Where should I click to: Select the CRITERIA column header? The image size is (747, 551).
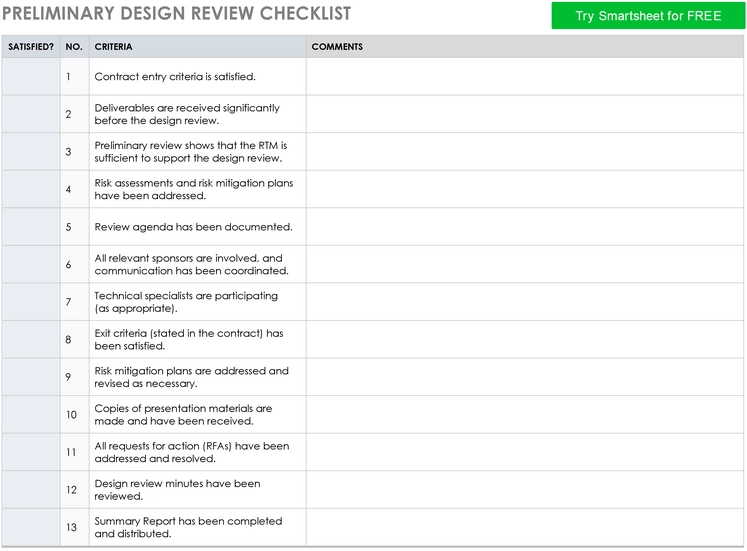click(197, 47)
